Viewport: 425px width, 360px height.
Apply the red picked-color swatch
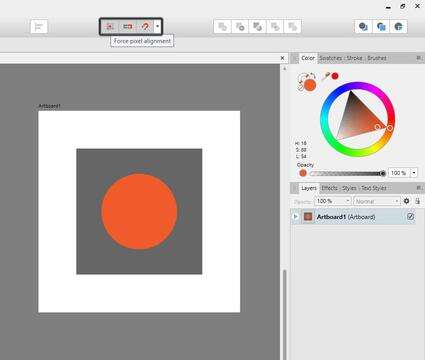tap(335, 76)
